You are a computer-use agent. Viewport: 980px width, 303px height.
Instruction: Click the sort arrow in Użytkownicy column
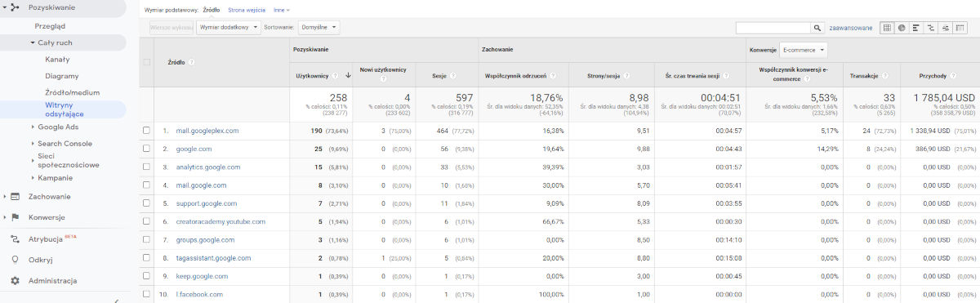point(348,75)
